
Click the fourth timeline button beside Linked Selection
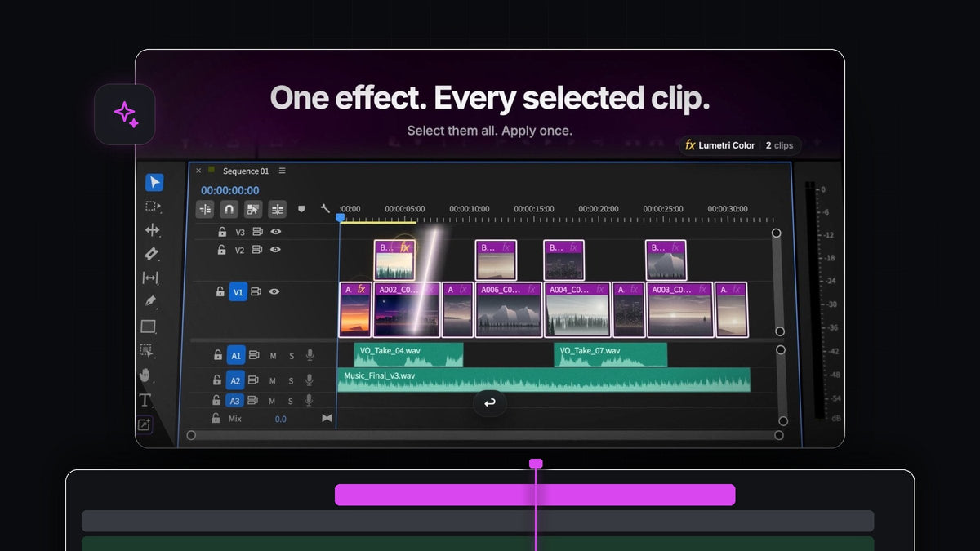coord(278,210)
